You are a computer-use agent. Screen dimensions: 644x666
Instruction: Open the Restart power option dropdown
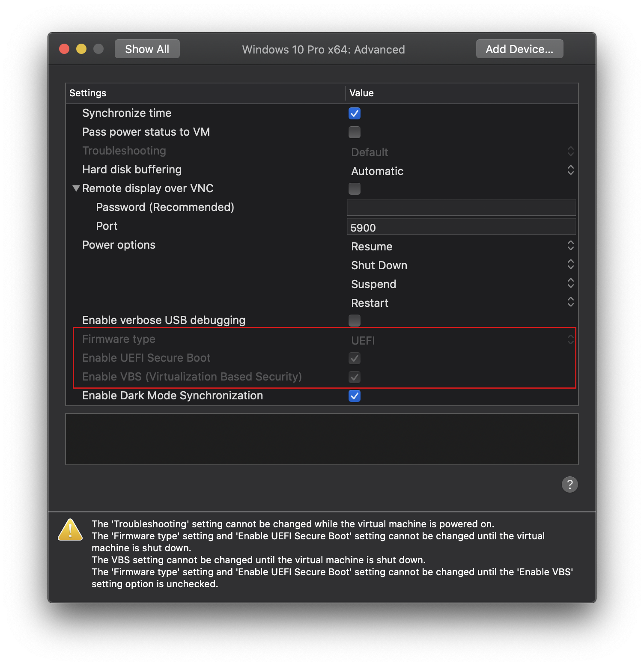pos(462,303)
